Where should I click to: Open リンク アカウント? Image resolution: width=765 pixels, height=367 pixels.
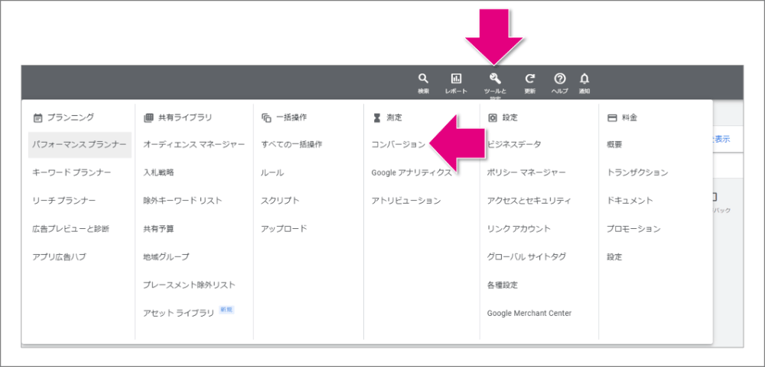[519, 228]
